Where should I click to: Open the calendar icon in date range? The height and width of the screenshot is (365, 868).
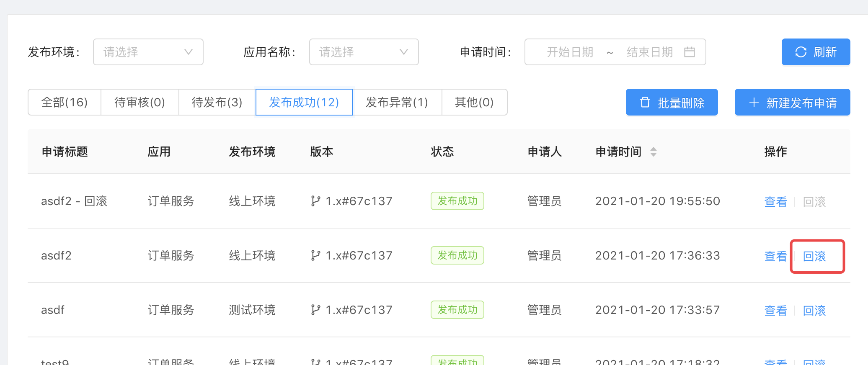689,52
